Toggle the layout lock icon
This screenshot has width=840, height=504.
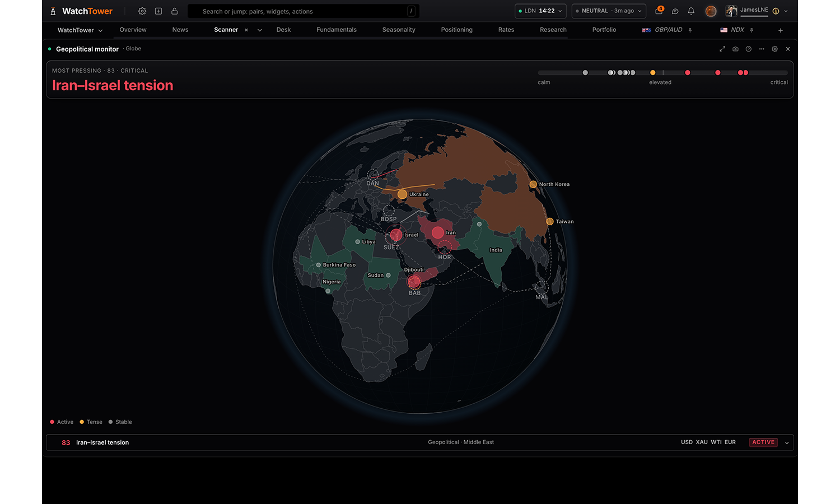coord(175,11)
